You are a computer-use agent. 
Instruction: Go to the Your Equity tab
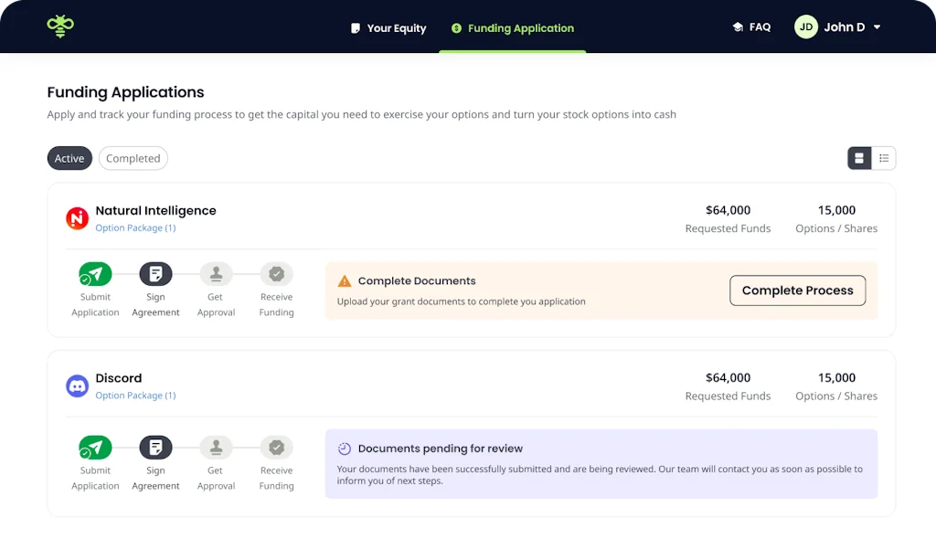click(388, 28)
